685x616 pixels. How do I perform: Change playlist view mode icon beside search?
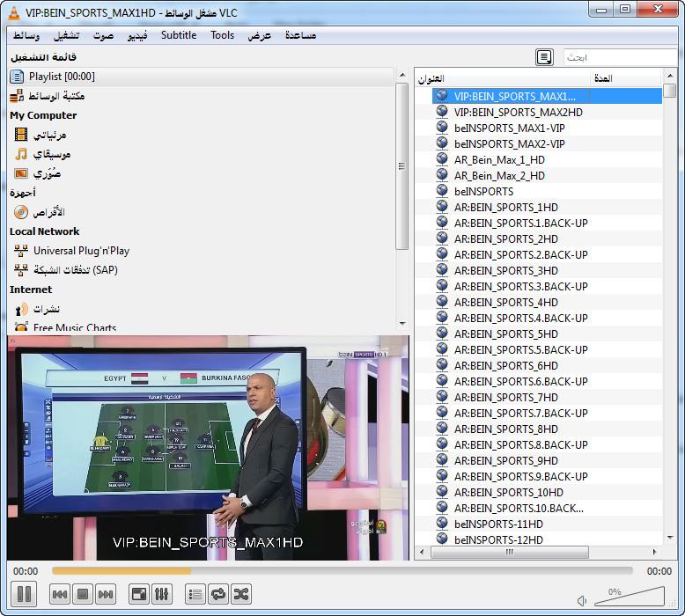click(544, 57)
